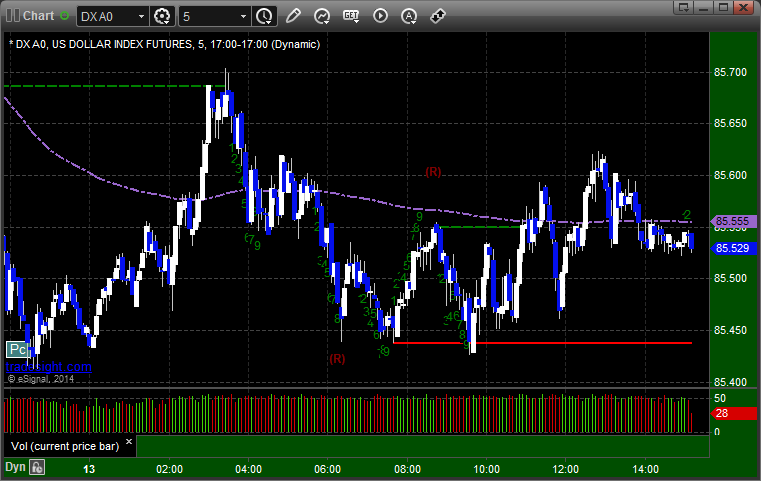Viewport: 761px width, 481px height.
Task: Expand the interval 5 dropdown arrow
Action: (244, 17)
